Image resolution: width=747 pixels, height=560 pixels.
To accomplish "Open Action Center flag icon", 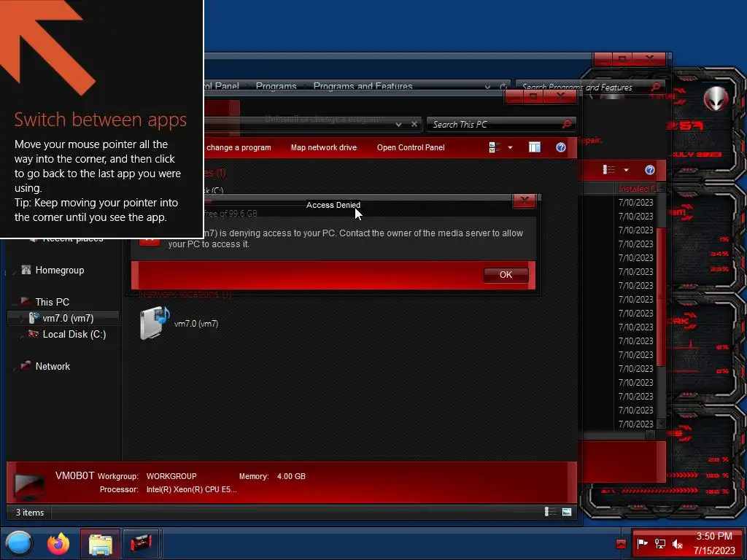I will 643,543.
